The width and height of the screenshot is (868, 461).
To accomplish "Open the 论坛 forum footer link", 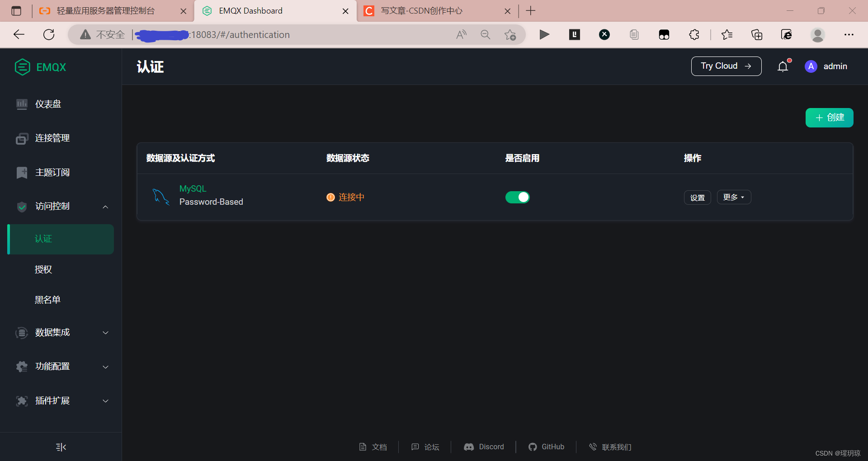I will coord(425,447).
